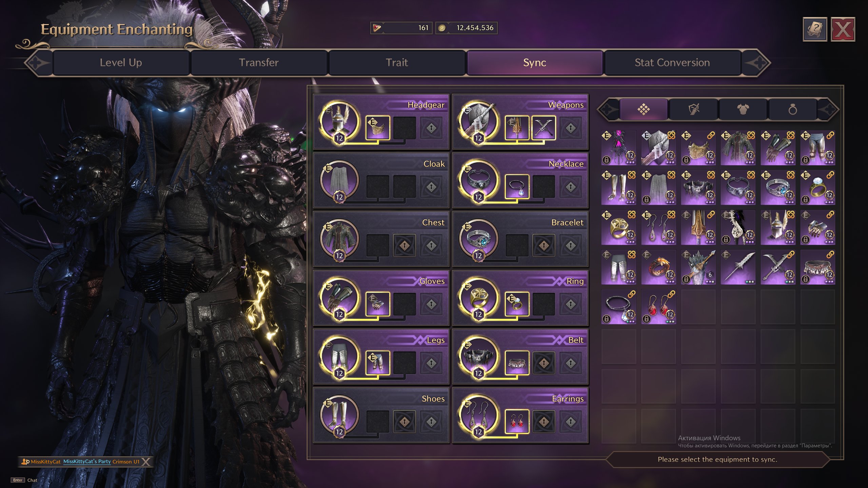
Task: Close the party chat tag
Action: [146, 462]
